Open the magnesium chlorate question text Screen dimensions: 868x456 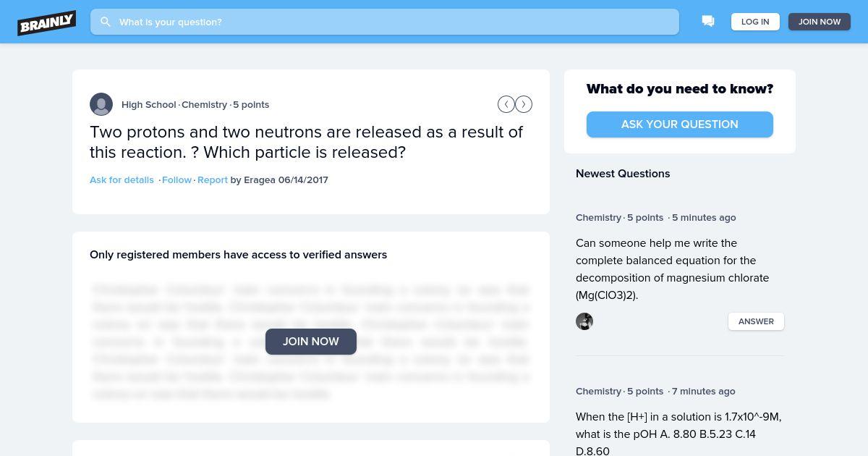(673, 269)
